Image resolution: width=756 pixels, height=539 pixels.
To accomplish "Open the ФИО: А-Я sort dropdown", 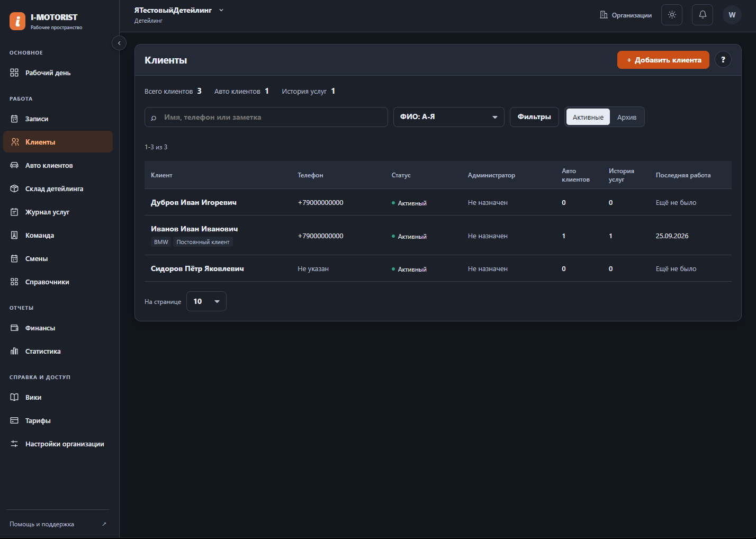I will pos(449,117).
